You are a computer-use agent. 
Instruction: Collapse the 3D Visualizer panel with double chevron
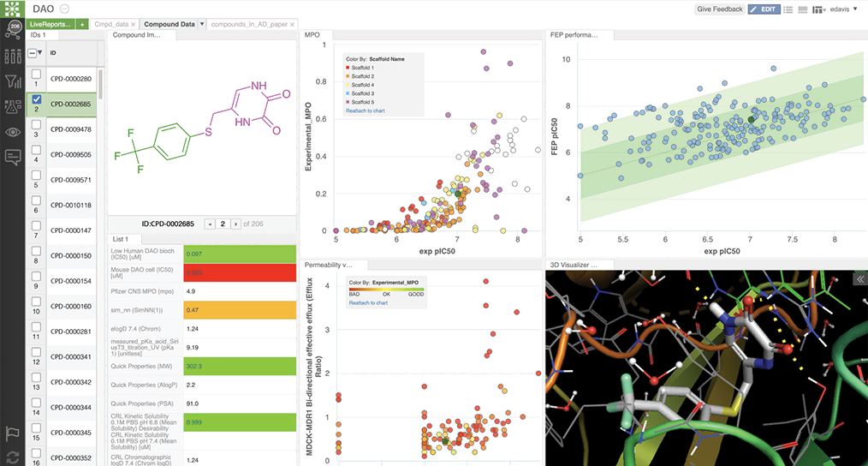point(860,279)
